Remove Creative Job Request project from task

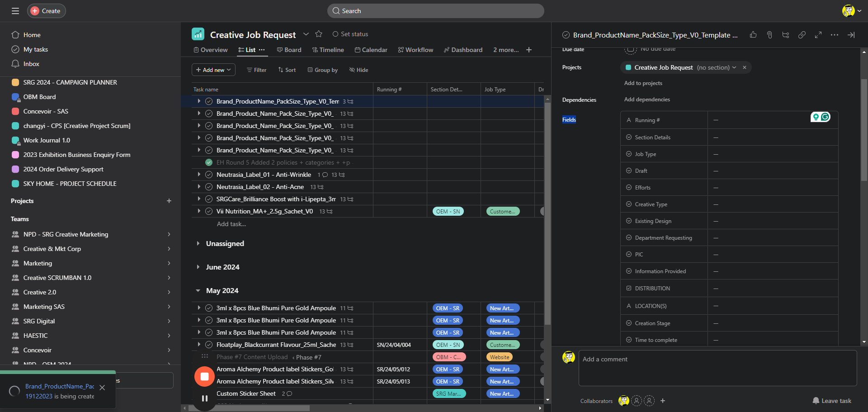(745, 67)
